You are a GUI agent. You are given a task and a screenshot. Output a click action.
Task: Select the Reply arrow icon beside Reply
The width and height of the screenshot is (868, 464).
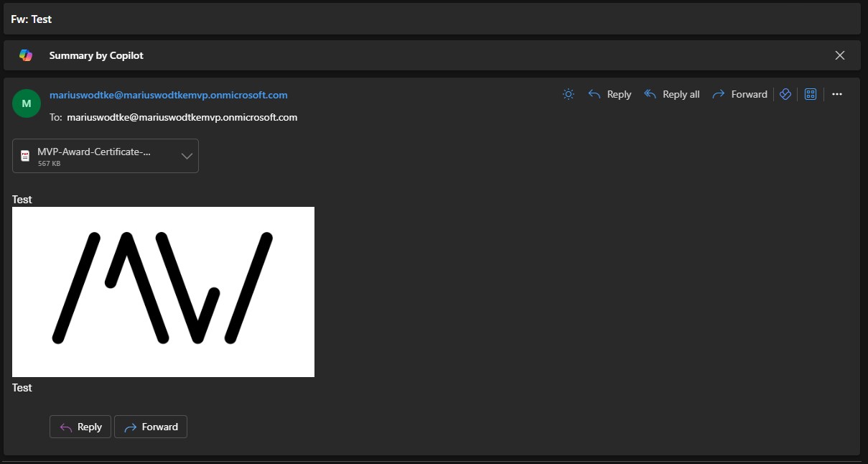[x=593, y=94]
